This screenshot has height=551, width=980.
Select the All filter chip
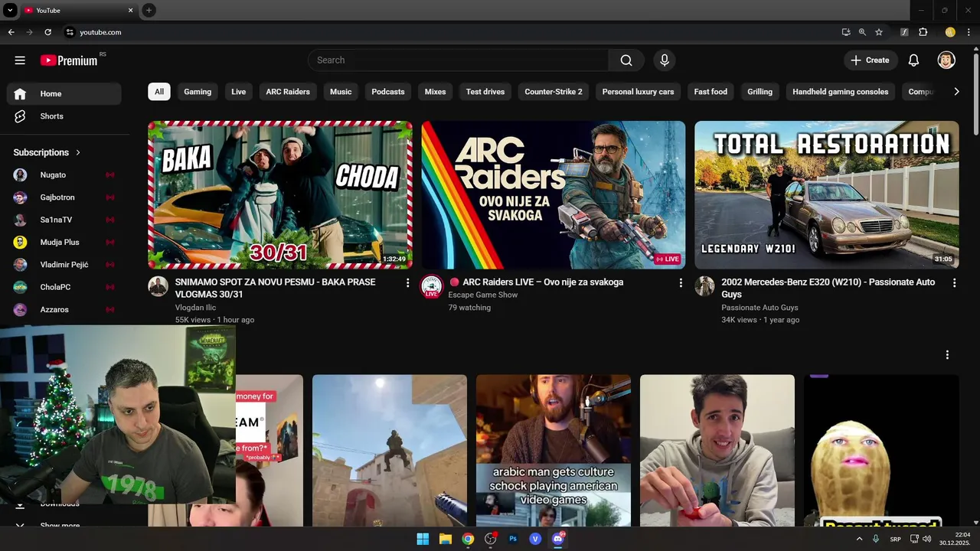159,92
